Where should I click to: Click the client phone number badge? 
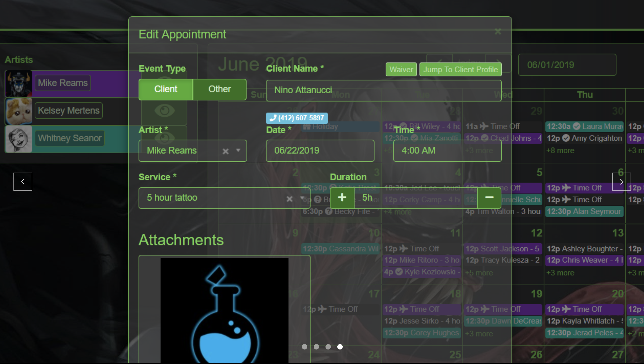click(x=297, y=118)
